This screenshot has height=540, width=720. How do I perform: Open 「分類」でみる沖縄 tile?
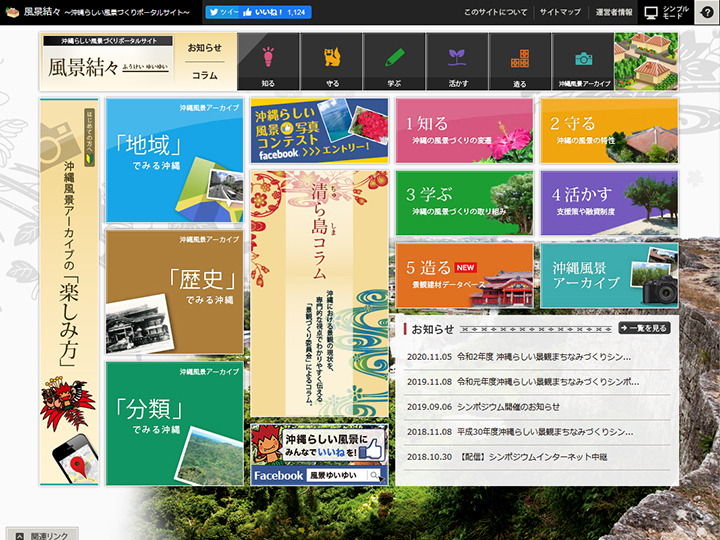[x=174, y=423]
